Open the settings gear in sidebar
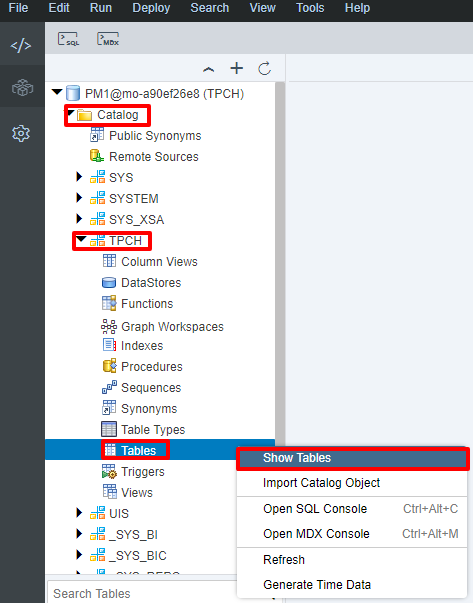Screen dimensions: 473x603 point(21,133)
